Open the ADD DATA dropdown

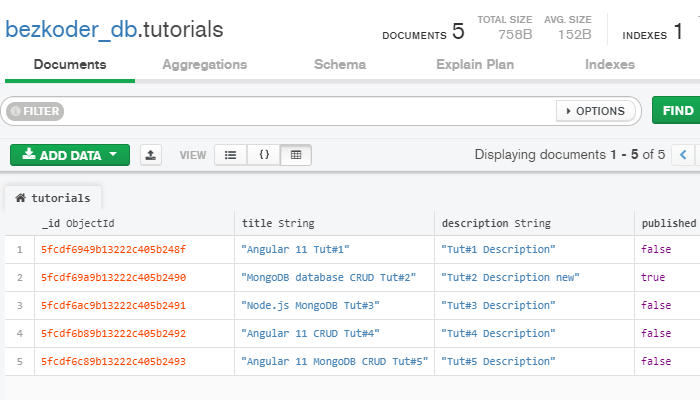point(70,155)
